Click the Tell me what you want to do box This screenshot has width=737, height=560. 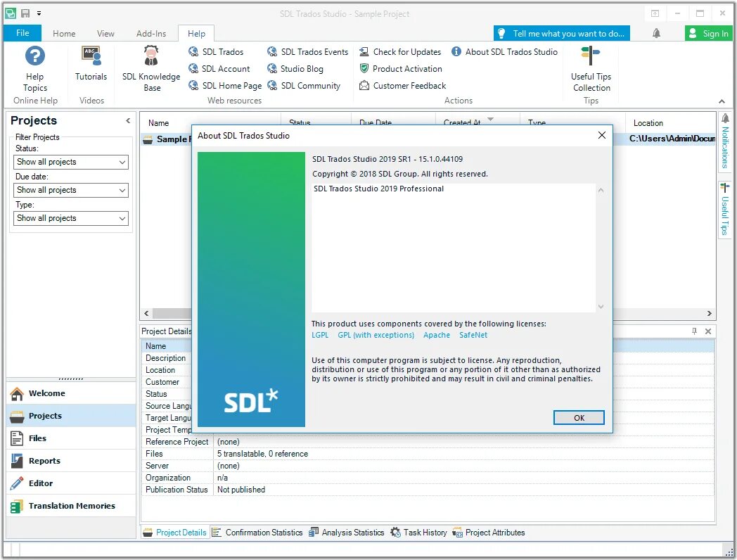click(x=562, y=33)
